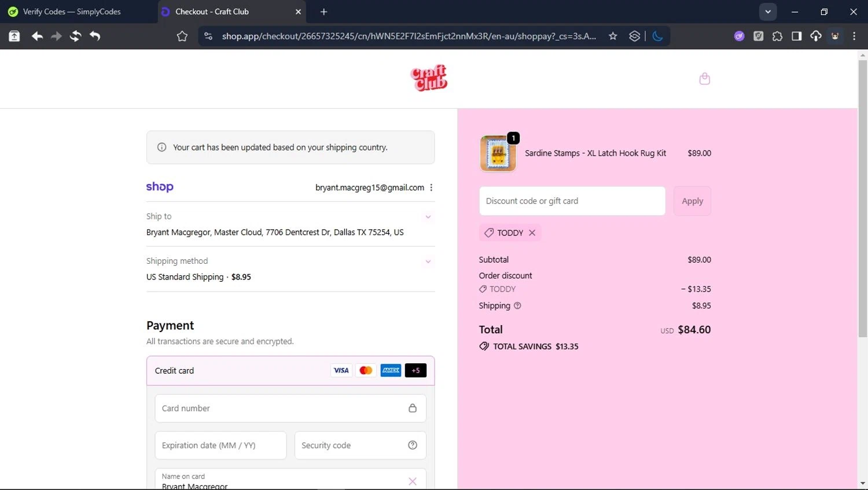The height and width of the screenshot is (490, 868).
Task: Click the Mastercard logo
Action: (366, 370)
